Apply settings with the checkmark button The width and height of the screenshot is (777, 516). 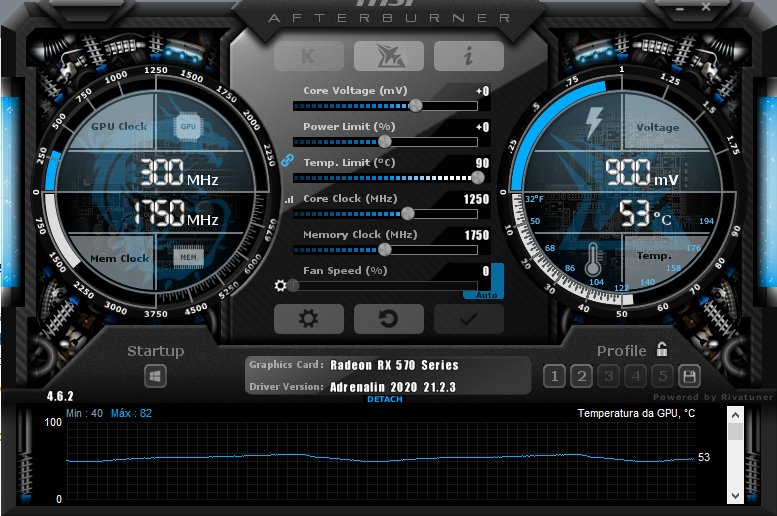coord(469,319)
